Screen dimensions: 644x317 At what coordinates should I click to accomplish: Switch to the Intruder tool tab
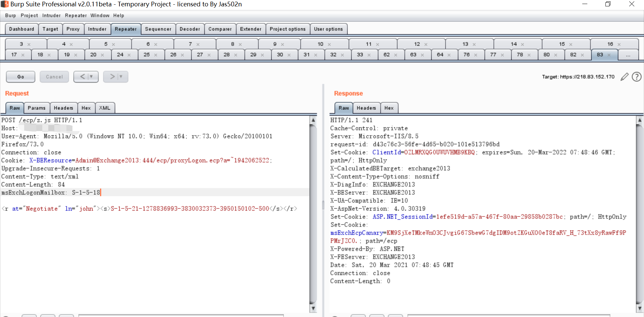point(97,29)
